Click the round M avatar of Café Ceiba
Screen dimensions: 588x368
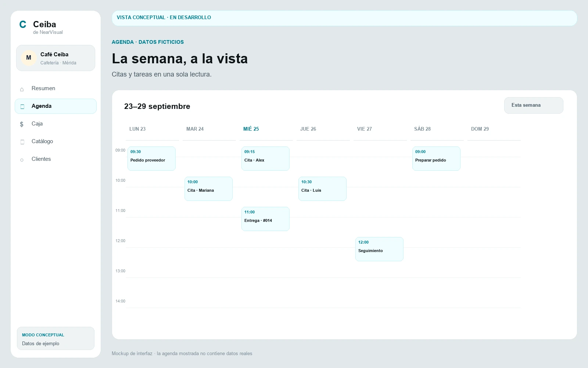point(29,58)
